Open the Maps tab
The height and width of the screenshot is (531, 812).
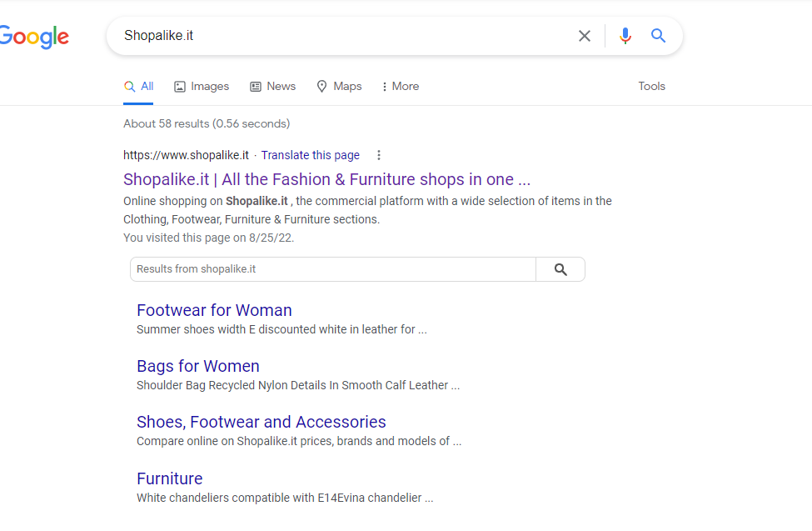[339, 87]
